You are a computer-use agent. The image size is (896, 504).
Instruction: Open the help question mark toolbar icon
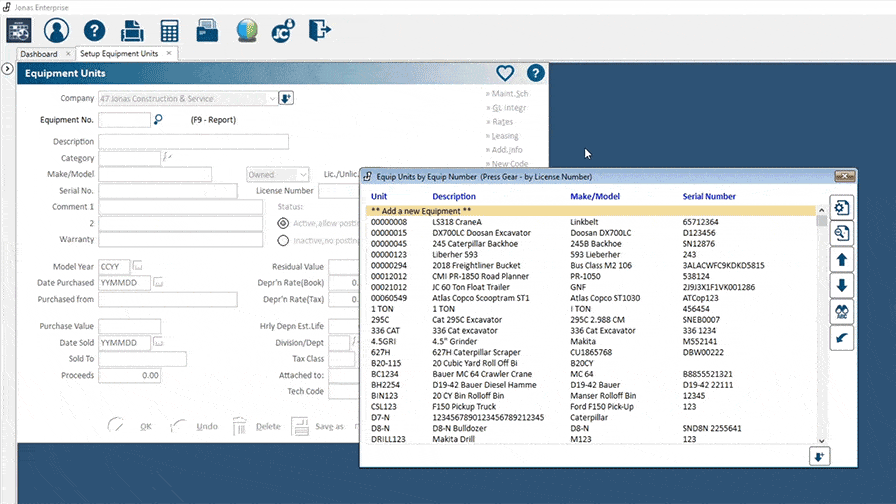click(94, 30)
